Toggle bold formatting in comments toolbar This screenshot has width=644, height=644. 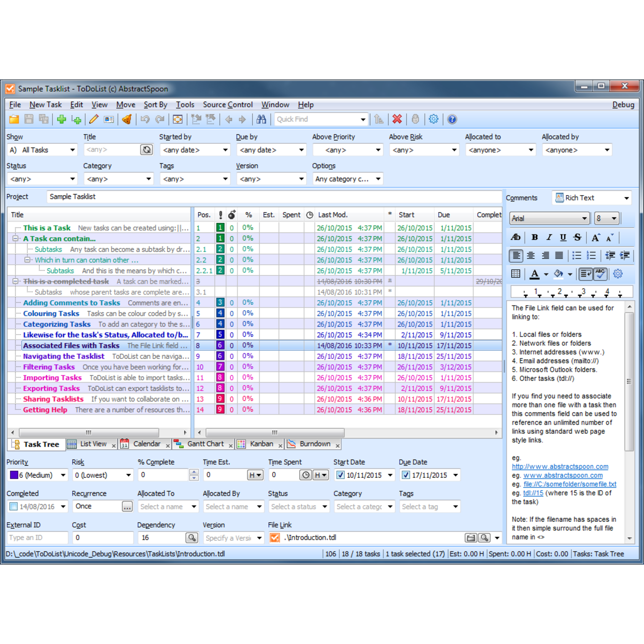[x=534, y=237]
